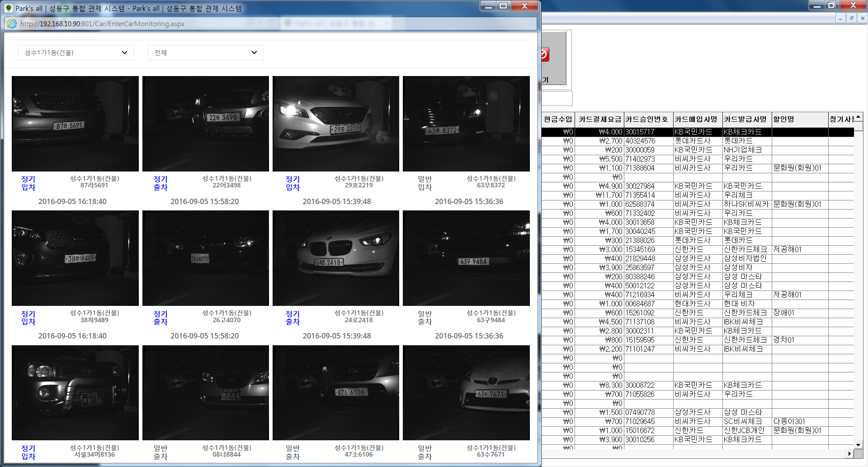Click the empty text field below the stop button
The height and width of the screenshot is (467, 868).
point(557,98)
